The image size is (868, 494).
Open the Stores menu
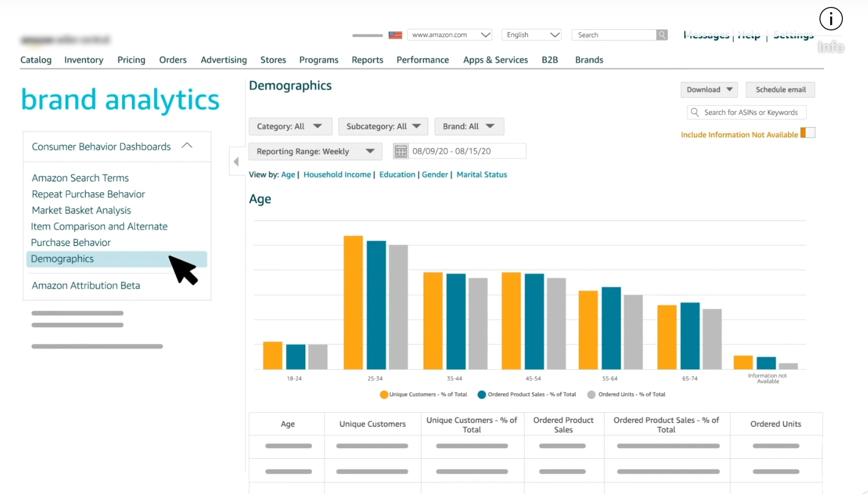pyautogui.click(x=273, y=60)
